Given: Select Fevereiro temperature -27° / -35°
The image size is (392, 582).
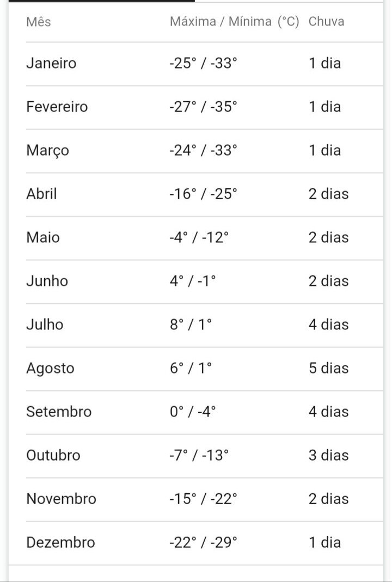Looking at the screenshot, I should [203, 107].
